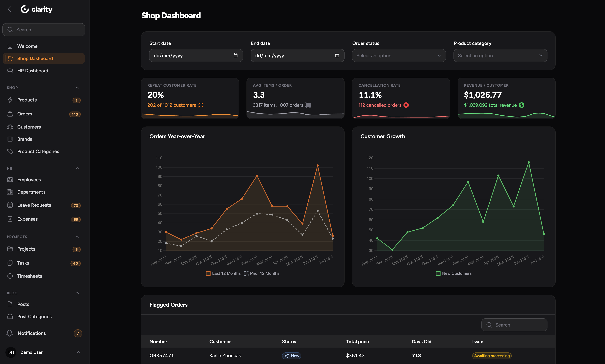Open the Orders page
Viewport: 605px width, 364px height.
(44, 114)
